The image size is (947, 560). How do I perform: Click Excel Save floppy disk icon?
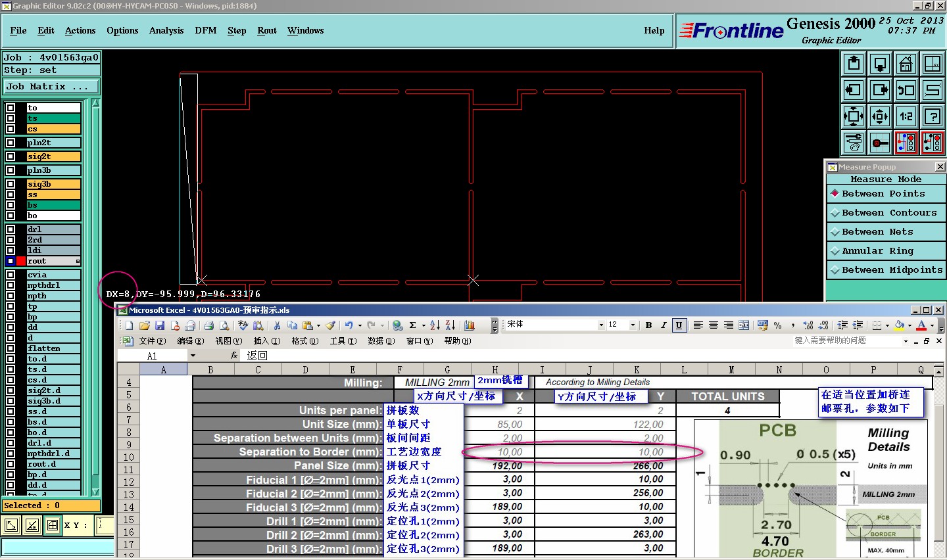coord(160,325)
